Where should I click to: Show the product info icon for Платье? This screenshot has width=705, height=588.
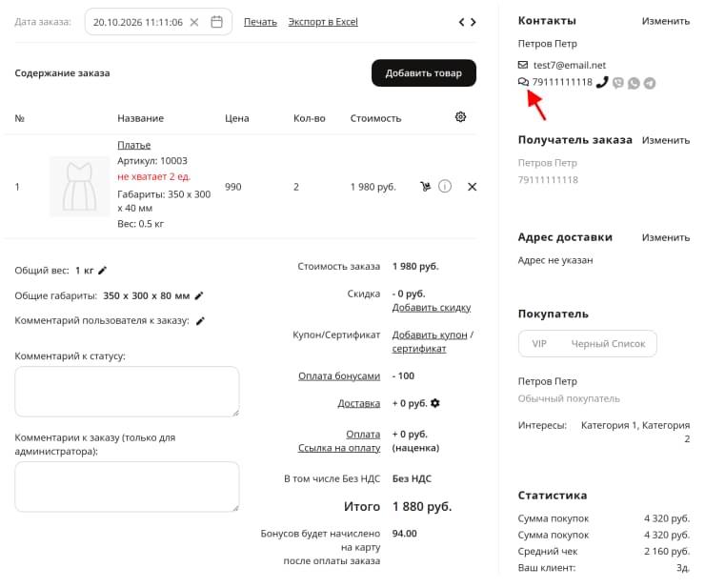point(445,186)
